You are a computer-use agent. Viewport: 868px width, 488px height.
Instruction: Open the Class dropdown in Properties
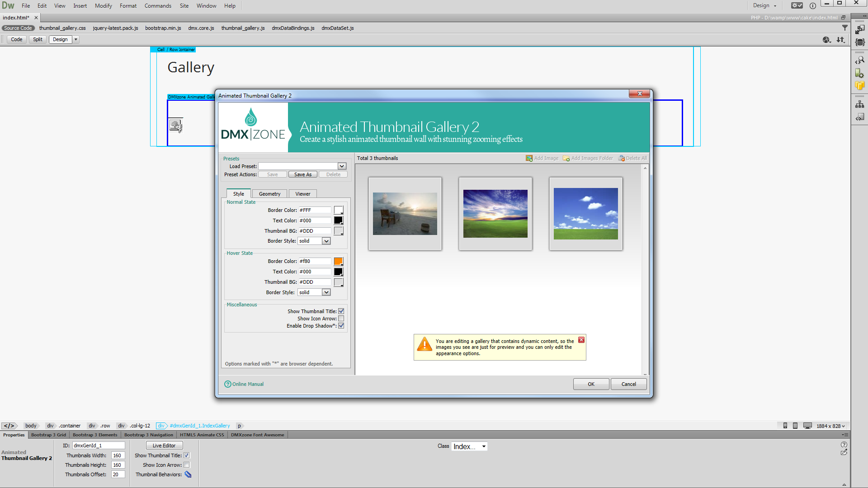pyautogui.click(x=469, y=446)
